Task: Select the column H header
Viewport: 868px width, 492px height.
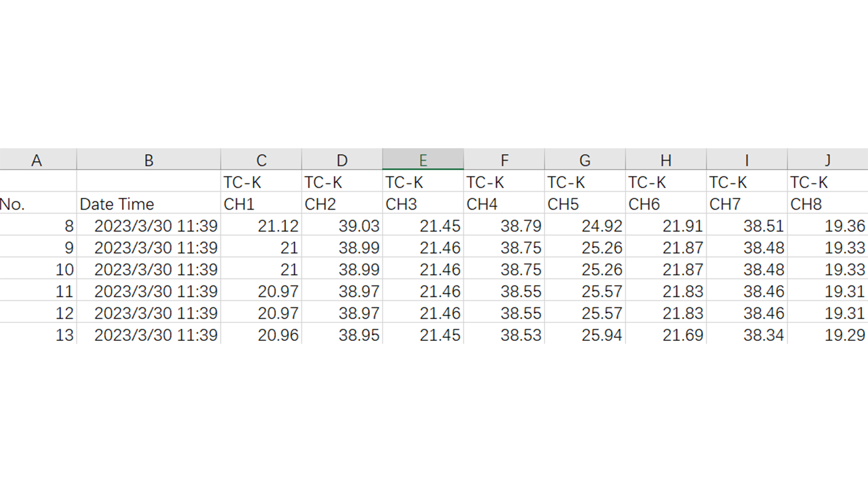Action: 666,160
